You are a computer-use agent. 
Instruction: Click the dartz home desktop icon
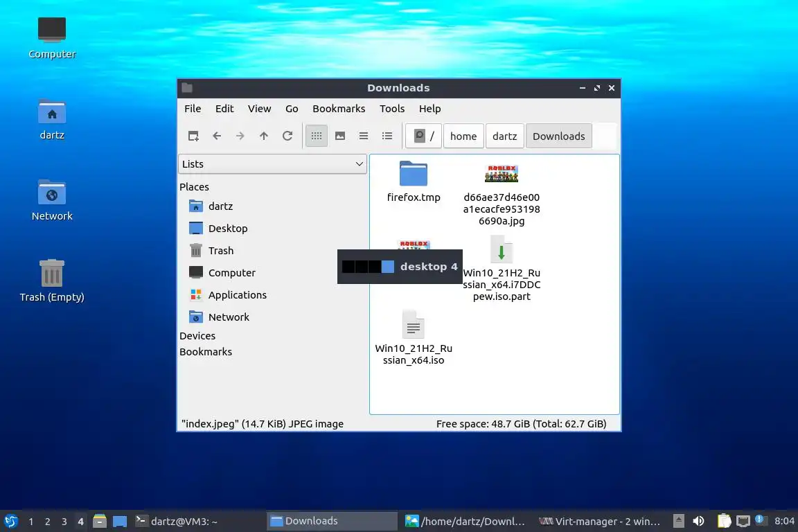point(52,120)
